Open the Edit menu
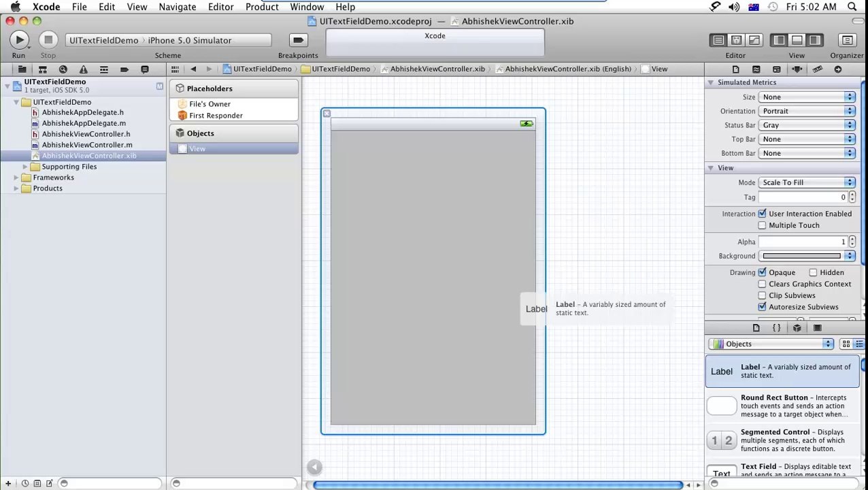 pos(107,7)
